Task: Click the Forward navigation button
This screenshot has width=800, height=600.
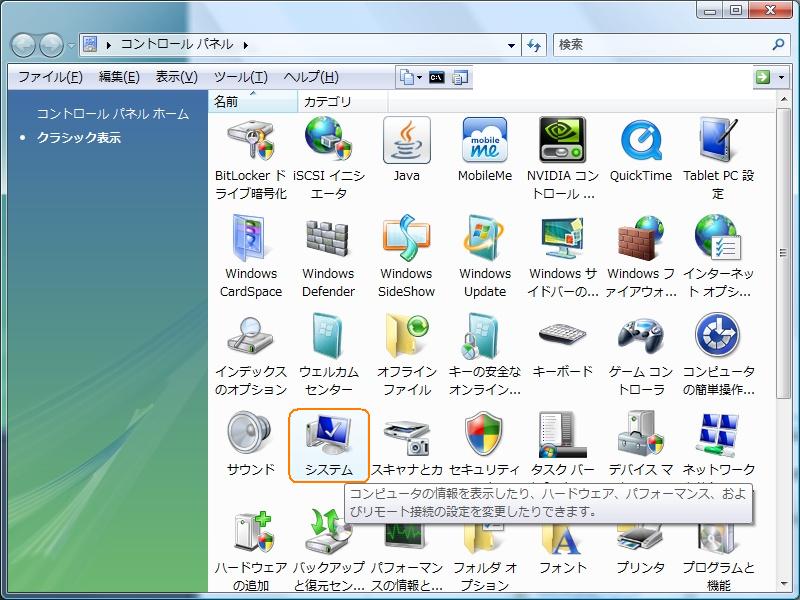Action: [x=52, y=45]
